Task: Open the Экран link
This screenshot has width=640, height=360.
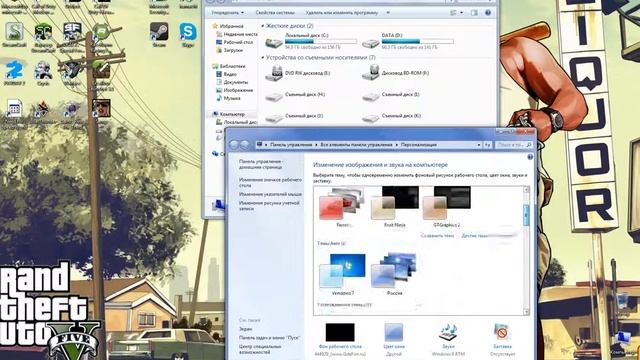Action: 245,329
